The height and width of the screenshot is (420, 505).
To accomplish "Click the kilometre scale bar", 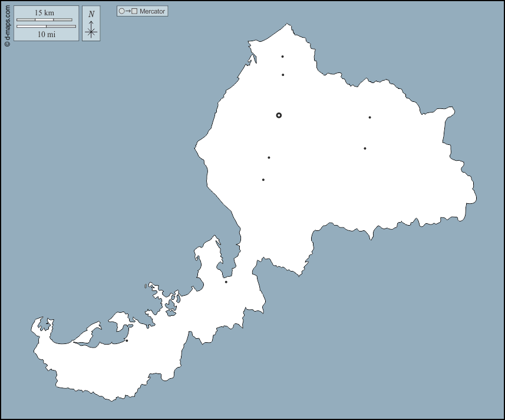I will 44,19.
